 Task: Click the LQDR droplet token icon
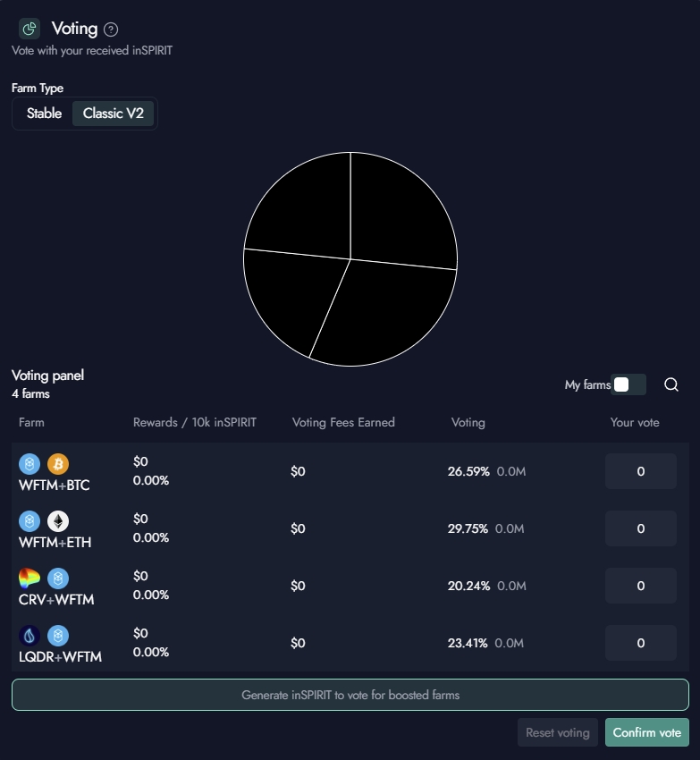pos(30,636)
